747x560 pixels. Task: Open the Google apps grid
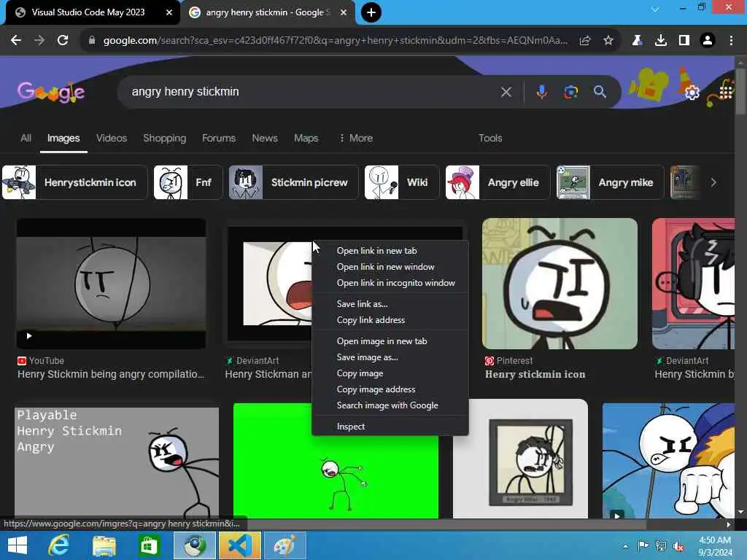pos(726,92)
